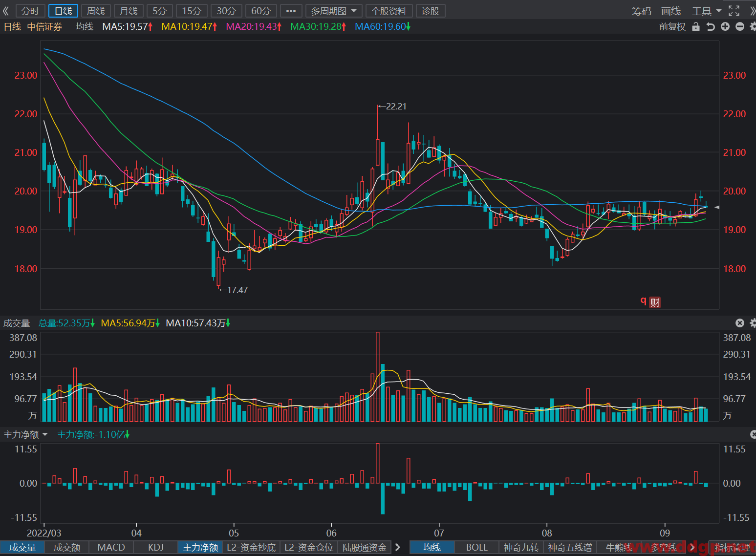Open 个股资料 stock information
The height and width of the screenshot is (556, 756).
point(389,11)
